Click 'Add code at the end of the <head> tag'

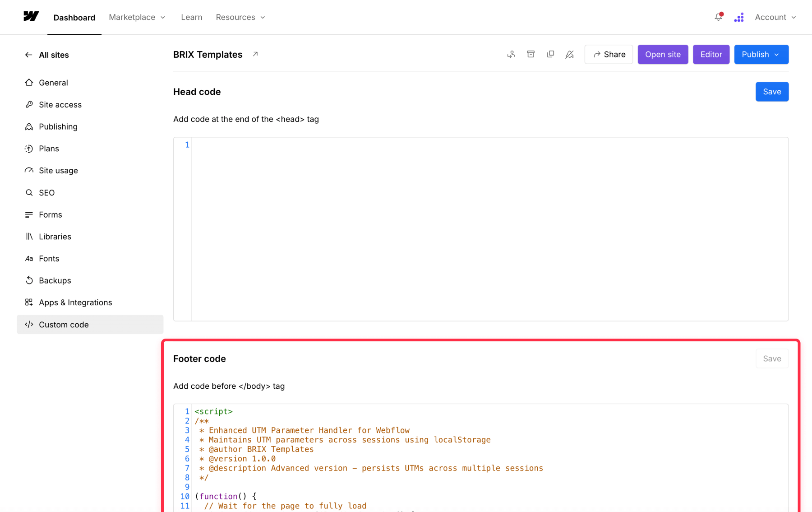pos(246,119)
